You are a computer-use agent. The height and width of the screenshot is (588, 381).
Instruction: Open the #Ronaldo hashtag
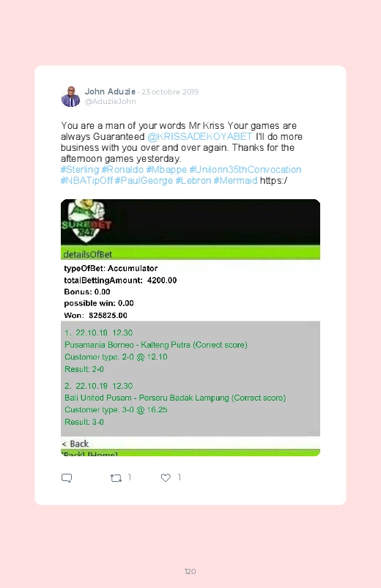pos(123,169)
